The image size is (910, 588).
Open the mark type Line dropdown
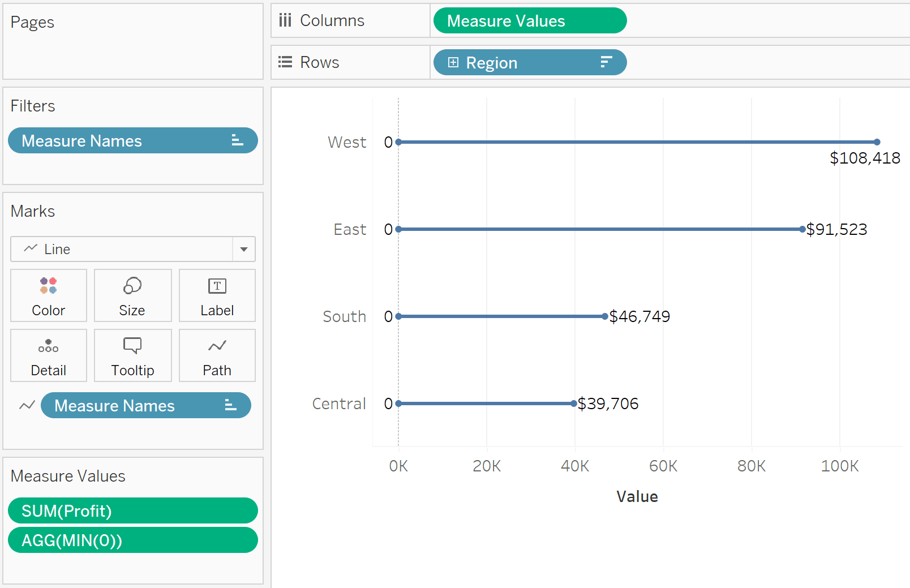(x=133, y=249)
